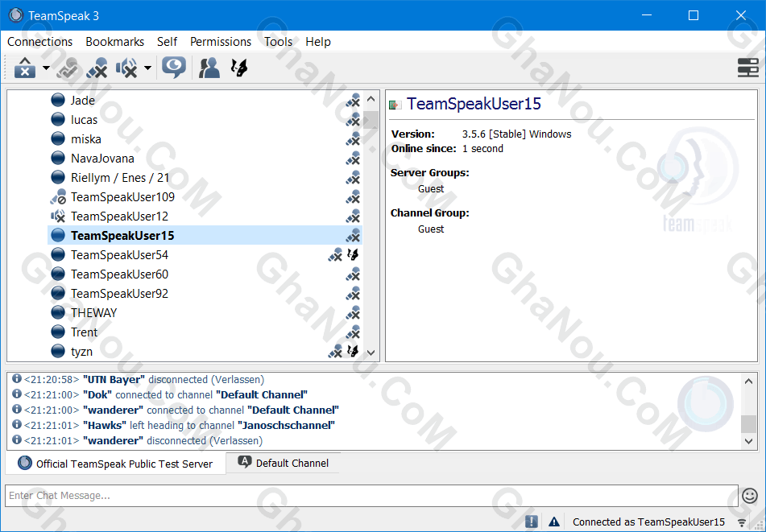
Task: Open the Bookmarks menu
Action: pyautogui.click(x=115, y=42)
